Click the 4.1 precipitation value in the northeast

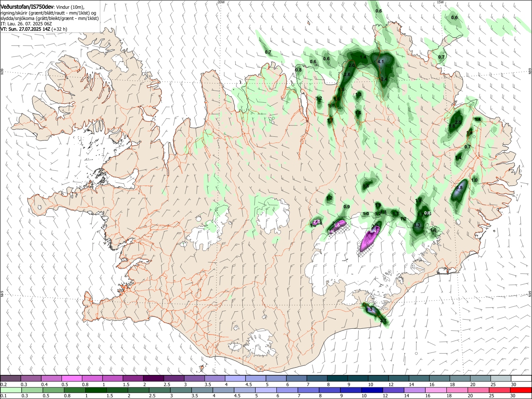(x=380, y=62)
